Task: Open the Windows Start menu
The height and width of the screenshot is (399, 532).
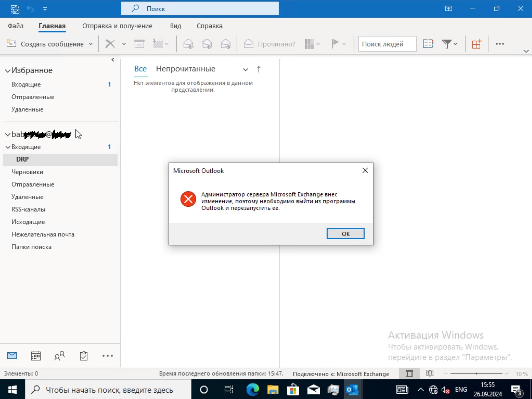Action: pyautogui.click(x=12, y=389)
